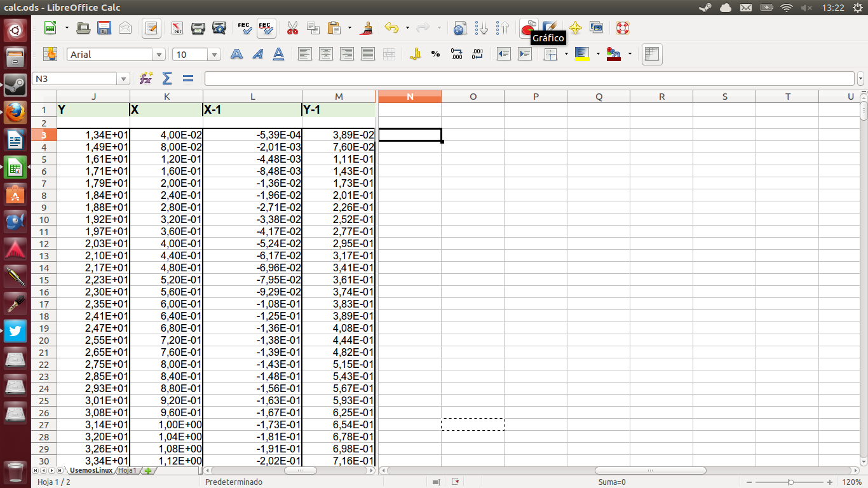
Task: Open Borders dropdown arrow
Action: [x=566, y=54]
